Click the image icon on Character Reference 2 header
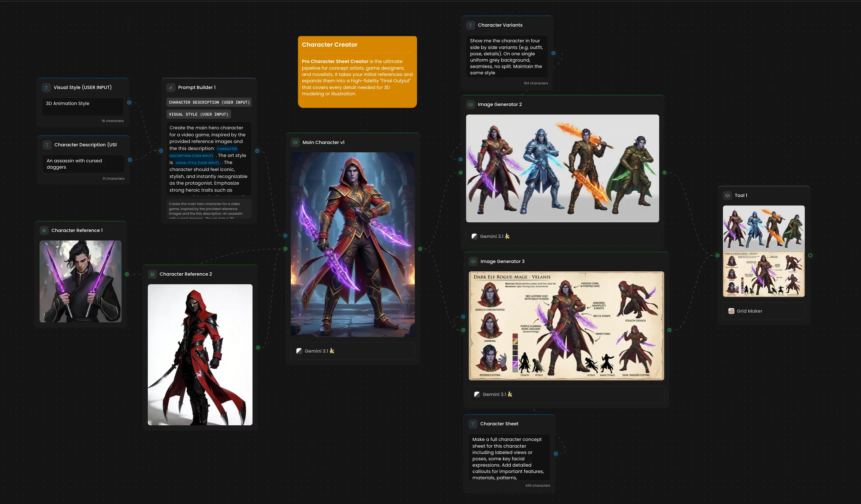This screenshot has width=861, height=504. click(x=152, y=274)
